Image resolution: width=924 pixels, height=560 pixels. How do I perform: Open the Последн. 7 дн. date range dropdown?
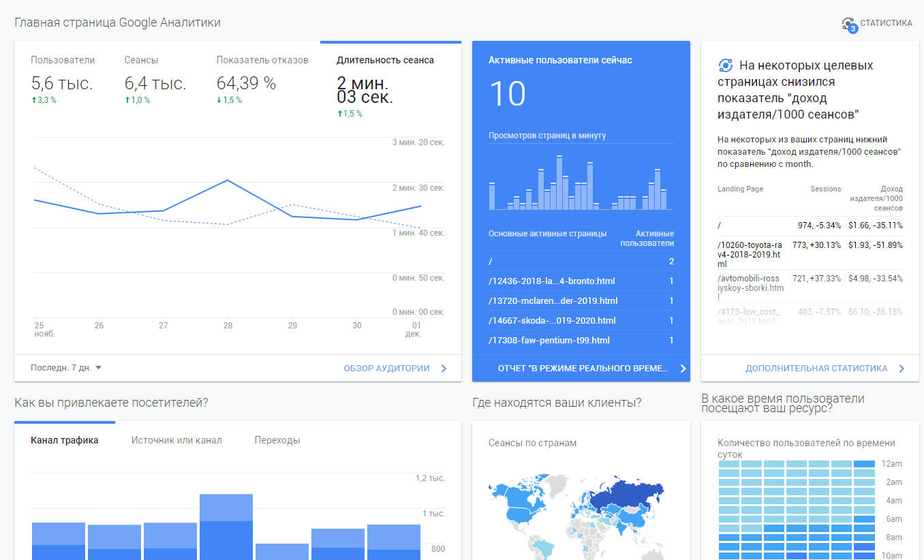pos(66,368)
